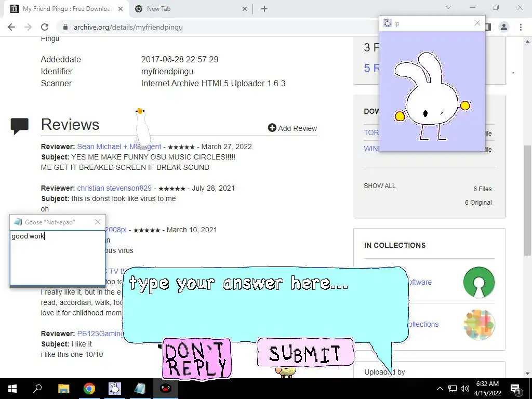Open the Chrome profile avatar
532x399 pixels.
click(504, 27)
